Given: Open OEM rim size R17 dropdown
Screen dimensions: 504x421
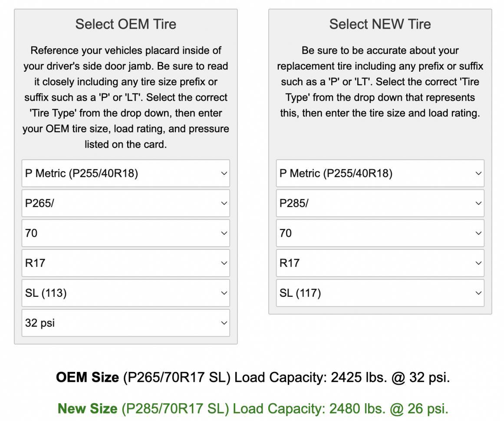Looking at the screenshot, I should (x=126, y=263).
